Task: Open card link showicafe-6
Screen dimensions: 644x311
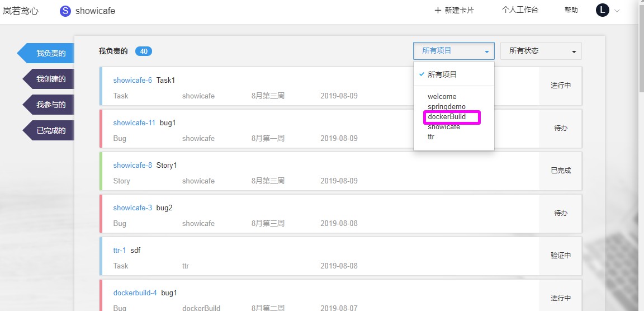Action: point(132,80)
